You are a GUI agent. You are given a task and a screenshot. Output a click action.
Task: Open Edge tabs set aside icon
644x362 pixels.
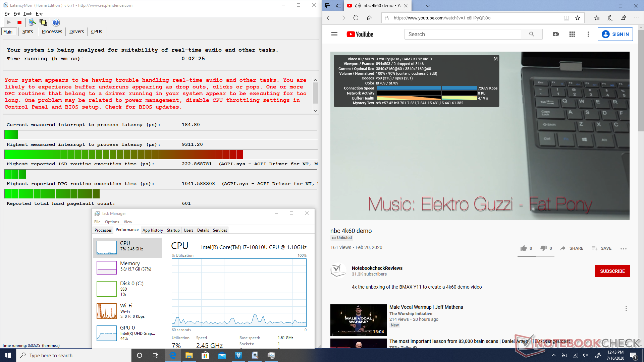[328, 6]
